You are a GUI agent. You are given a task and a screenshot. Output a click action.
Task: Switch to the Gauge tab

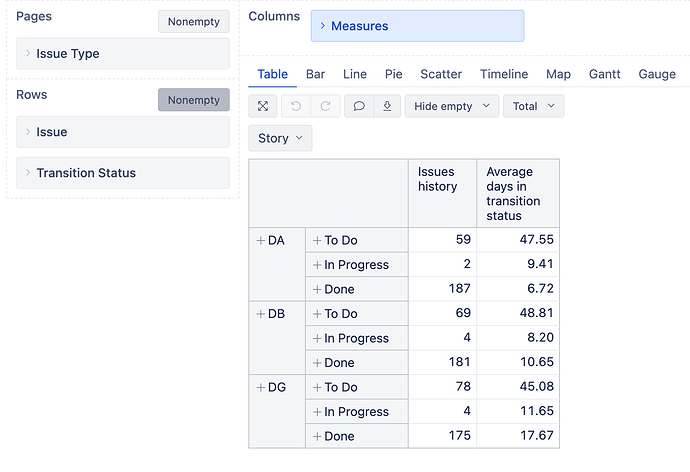pyautogui.click(x=657, y=74)
